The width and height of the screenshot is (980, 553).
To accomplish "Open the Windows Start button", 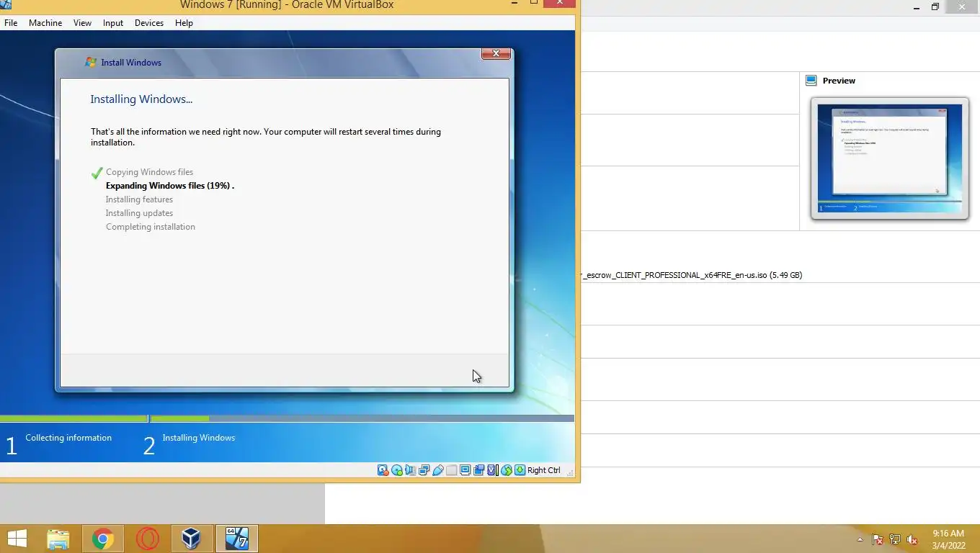I will [x=17, y=539].
